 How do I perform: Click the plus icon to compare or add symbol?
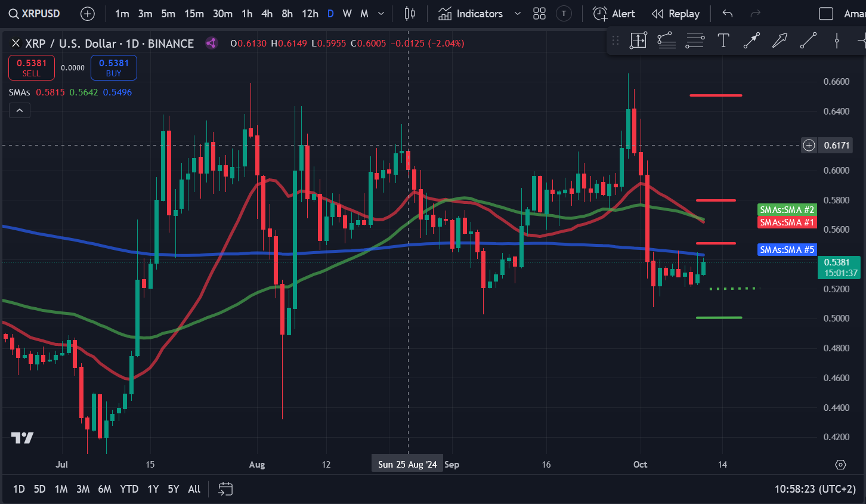[88, 13]
